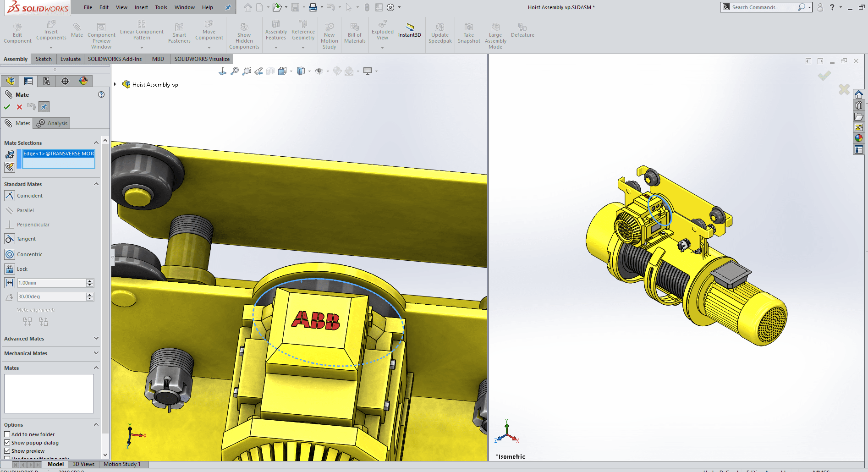Select the Concentric mate
Screen dimensions: 868x472
click(x=10, y=254)
